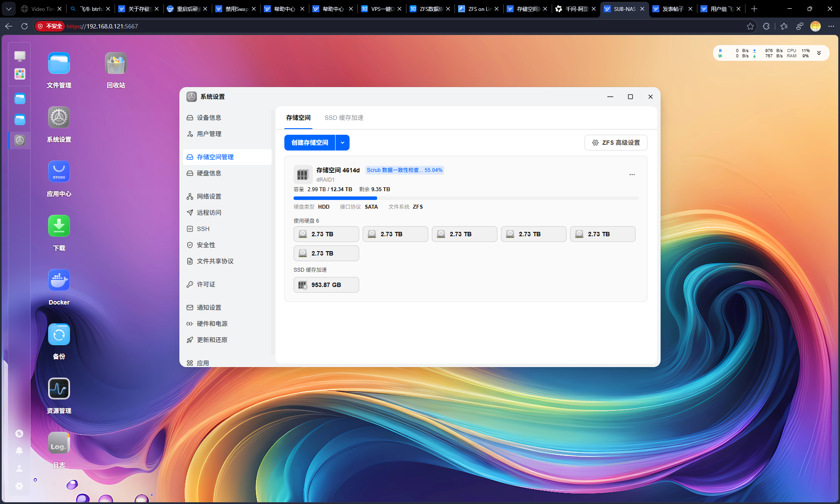Image resolution: width=840 pixels, height=504 pixels.
Task: Switch to the 存储空间 tab
Action: [298, 118]
